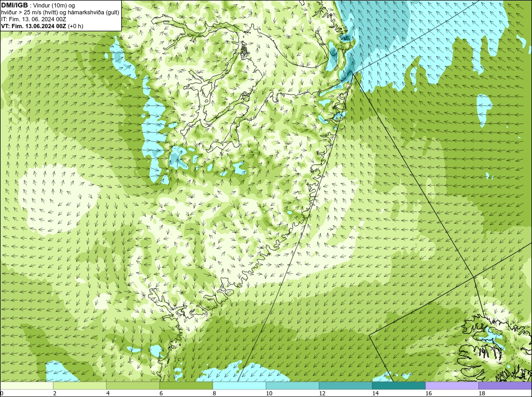Click the 16–18 m/s lavender legend swatch
This screenshot has width=532, height=397.
(452, 386)
